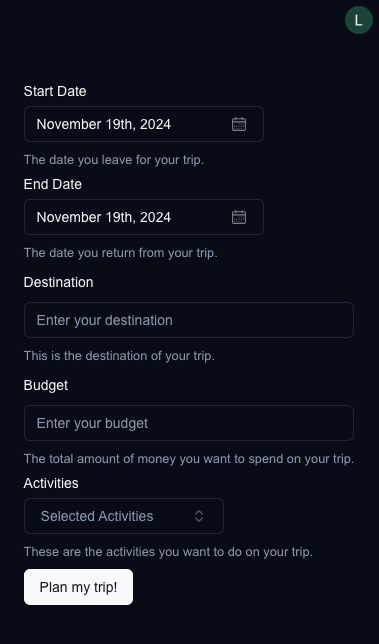
Task: Focus the Enter your budget field
Action: [x=189, y=423]
